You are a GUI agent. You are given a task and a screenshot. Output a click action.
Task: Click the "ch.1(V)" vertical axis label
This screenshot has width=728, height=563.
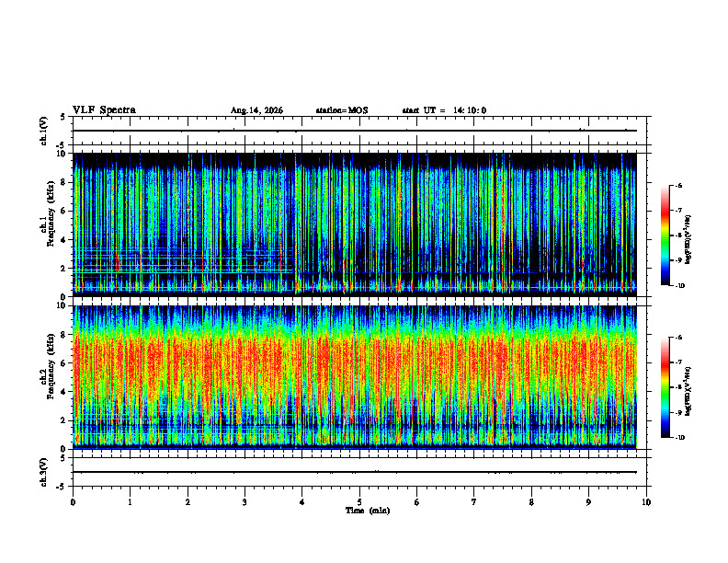44,131
